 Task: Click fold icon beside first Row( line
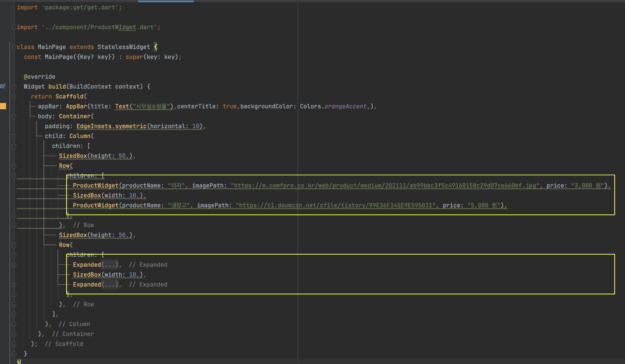[14, 166]
